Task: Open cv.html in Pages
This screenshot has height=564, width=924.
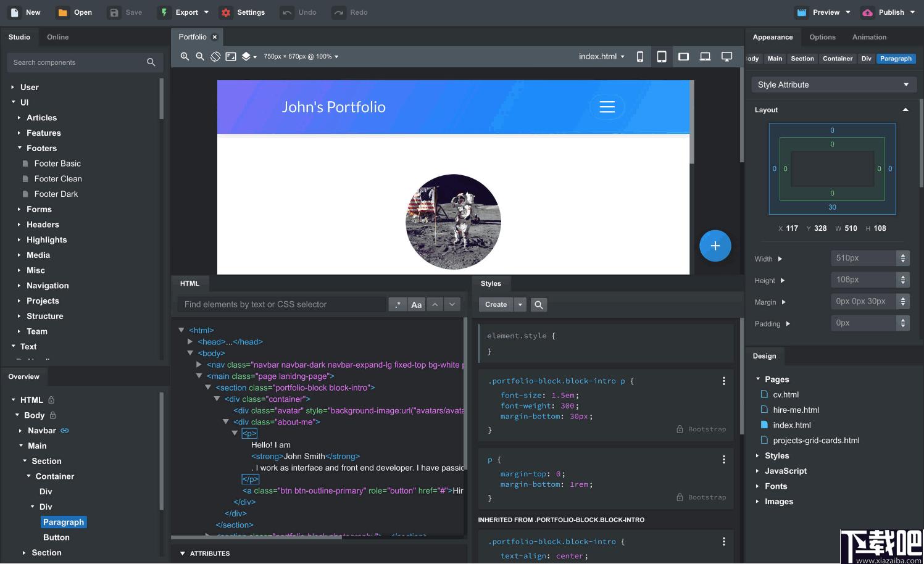Action: pyautogui.click(x=785, y=395)
